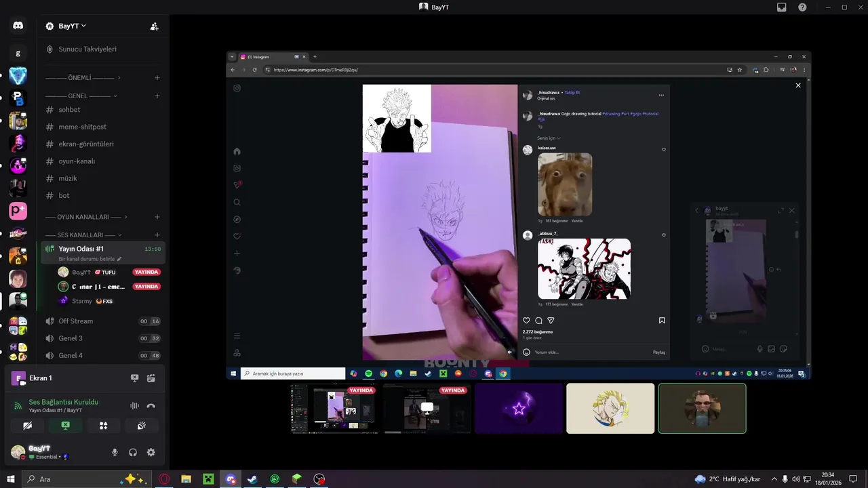Open Discord inbox icon in title bar
This screenshot has height=488, width=868.
tap(782, 7)
